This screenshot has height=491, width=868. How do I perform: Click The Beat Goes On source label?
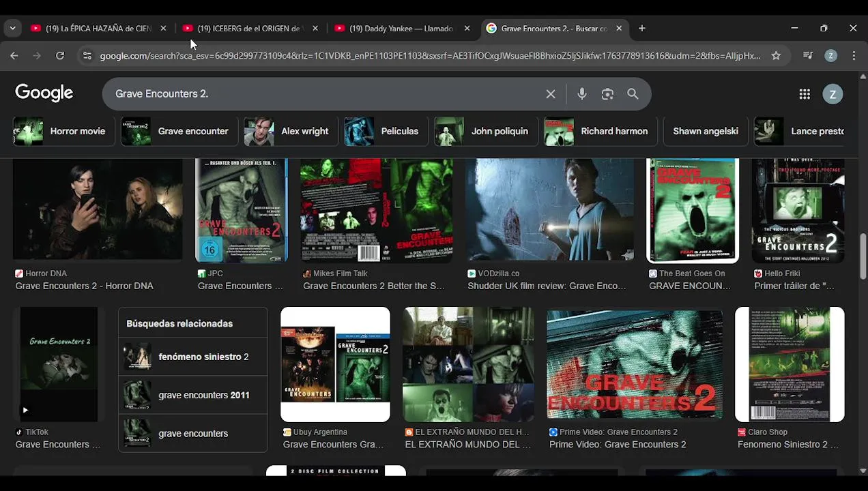692,273
